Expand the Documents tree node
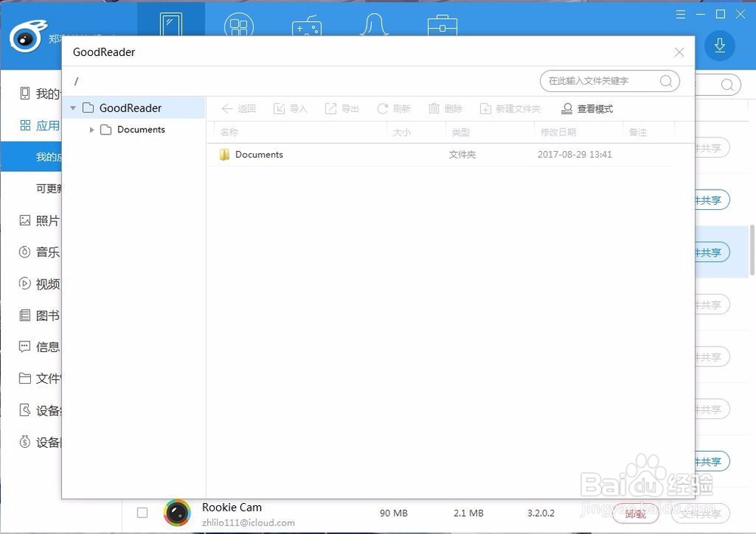 (91, 129)
